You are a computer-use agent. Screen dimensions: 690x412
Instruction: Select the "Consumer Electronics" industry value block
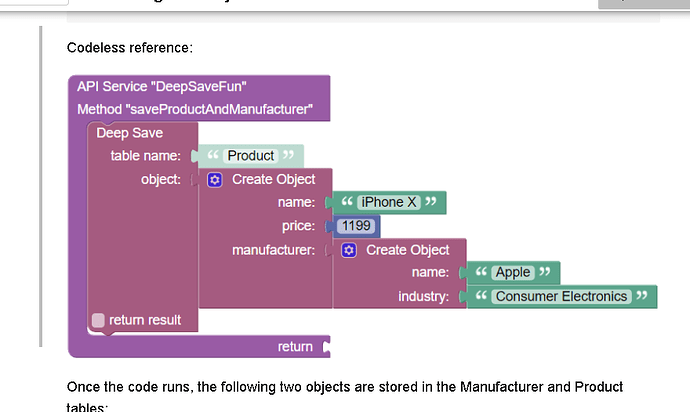click(x=562, y=296)
